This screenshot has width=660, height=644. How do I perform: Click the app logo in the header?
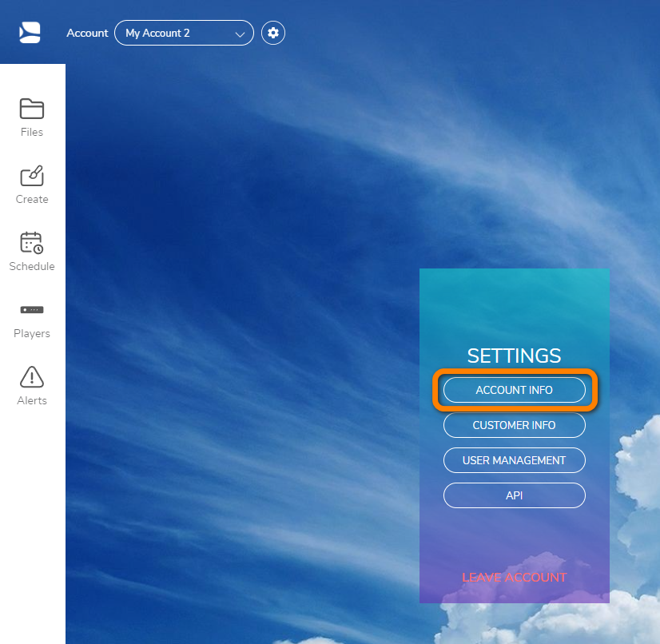tap(30, 33)
